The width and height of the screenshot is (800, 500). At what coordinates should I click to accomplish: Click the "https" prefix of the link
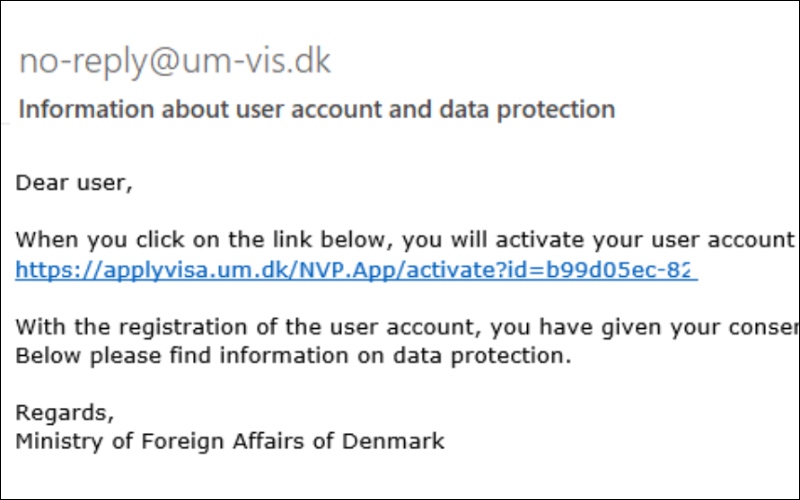tap(39, 270)
